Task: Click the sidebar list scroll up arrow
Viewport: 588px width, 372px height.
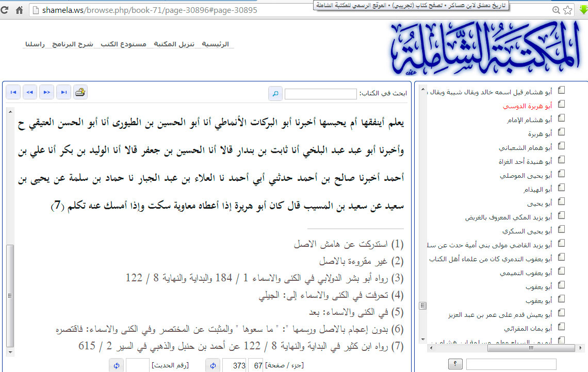Action: click(x=423, y=90)
